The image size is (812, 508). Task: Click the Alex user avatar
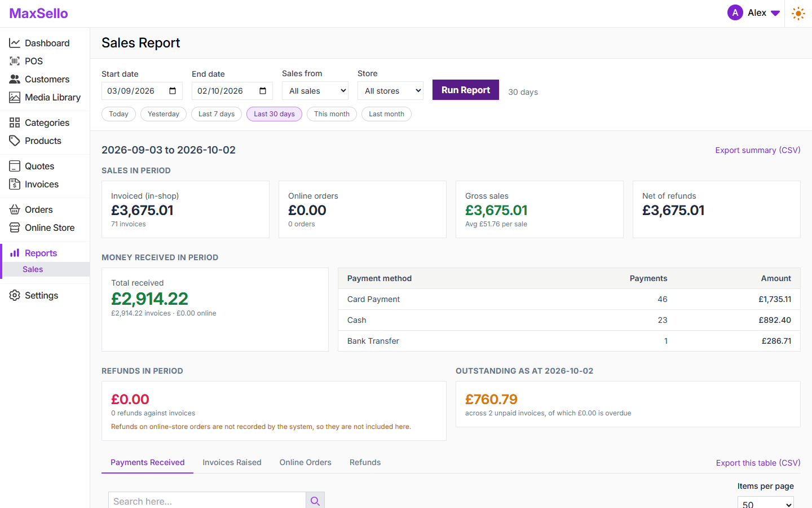(735, 12)
